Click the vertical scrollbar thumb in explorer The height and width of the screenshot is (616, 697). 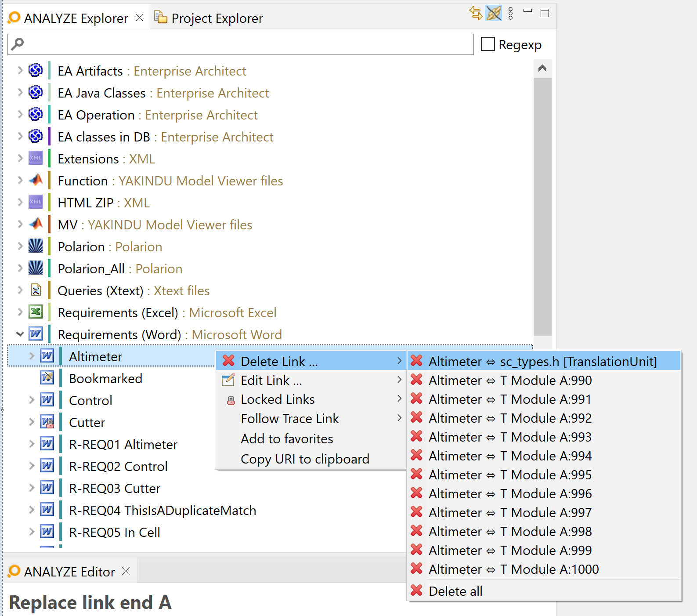coord(542,207)
